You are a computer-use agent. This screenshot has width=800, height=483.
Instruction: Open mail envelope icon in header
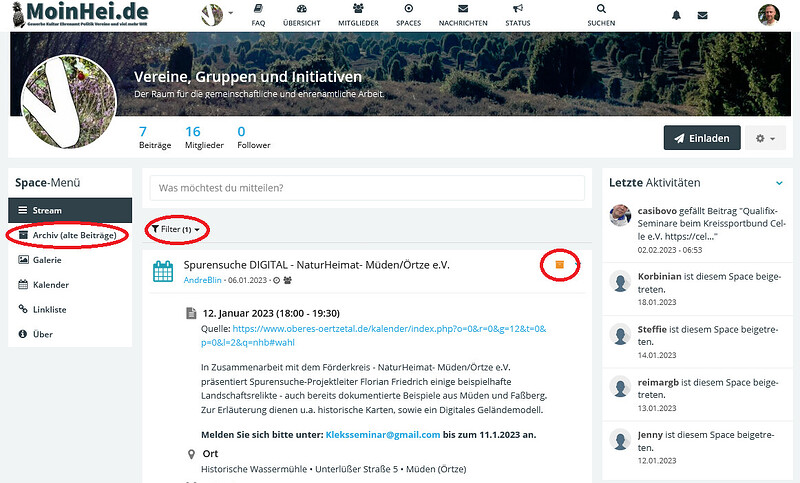[703, 15]
